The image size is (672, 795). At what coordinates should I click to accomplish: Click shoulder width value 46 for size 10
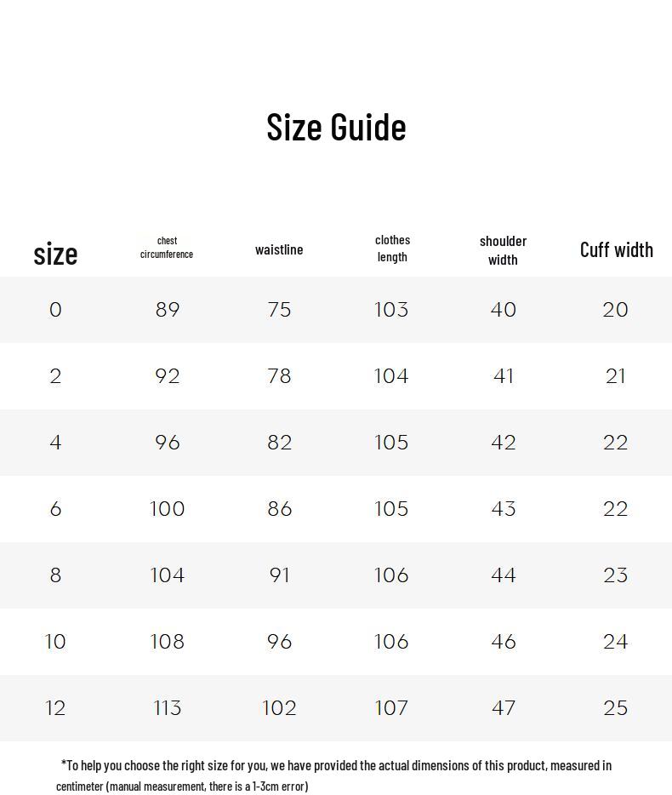[504, 642]
